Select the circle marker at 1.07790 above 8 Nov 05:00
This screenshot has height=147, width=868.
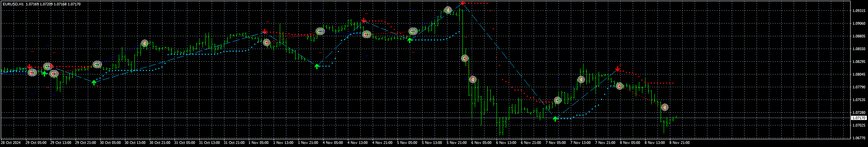[x=619, y=86]
